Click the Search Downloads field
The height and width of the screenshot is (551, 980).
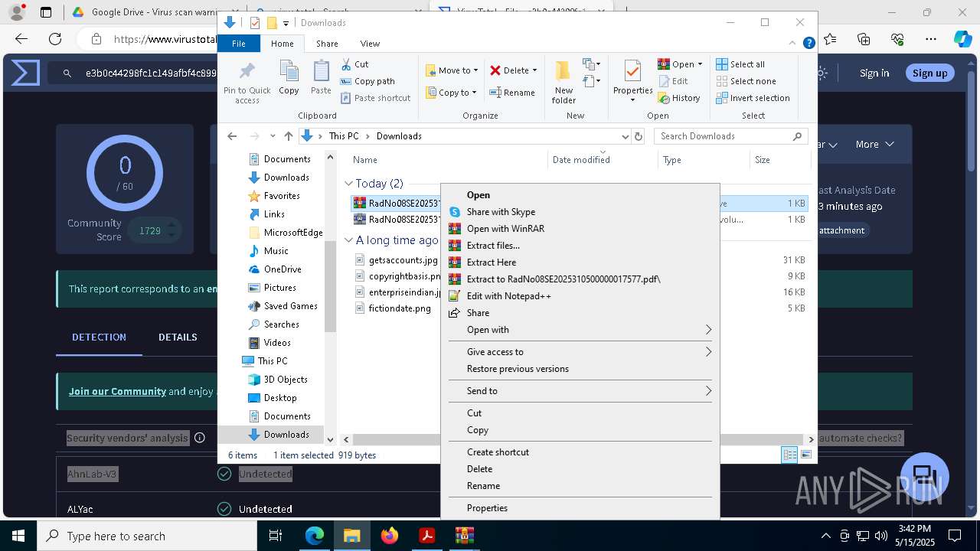coord(730,136)
